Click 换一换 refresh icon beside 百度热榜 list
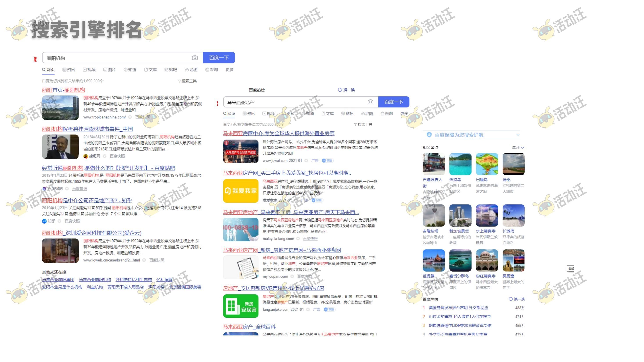Image resolution: width=644 pixels, height=362 pixels. 511,299
